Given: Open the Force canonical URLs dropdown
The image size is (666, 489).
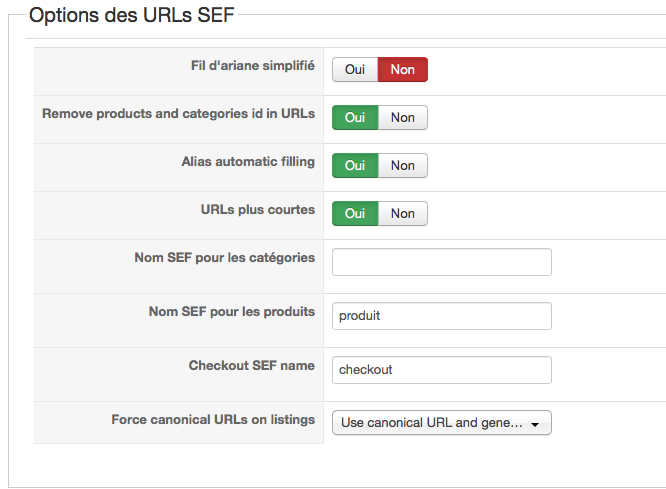Looking at the screenshot, I should [441, 423].
